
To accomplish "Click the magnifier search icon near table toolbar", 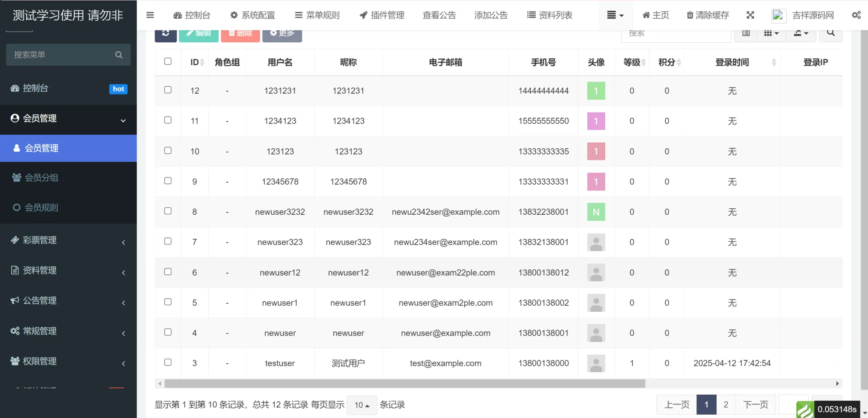I will click(830, 33).
